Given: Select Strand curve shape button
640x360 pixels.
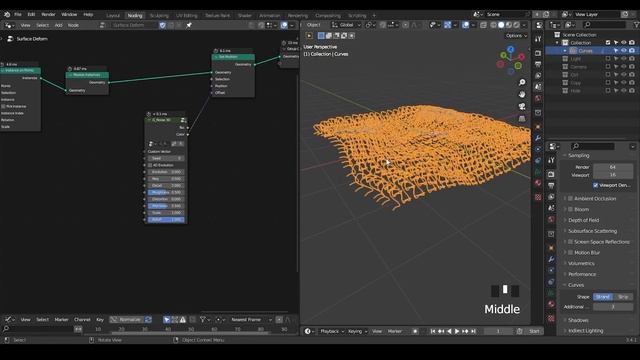Looking at the screenshot, I should click(603, 297).
